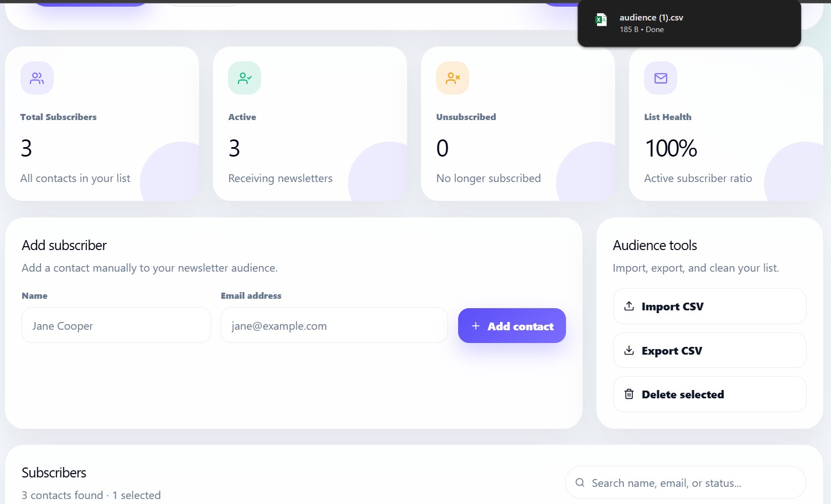This screenshot has width=831, height=504.
Task: Click the 'Add subscriber' heading
Action: click(x=64, y=245)
